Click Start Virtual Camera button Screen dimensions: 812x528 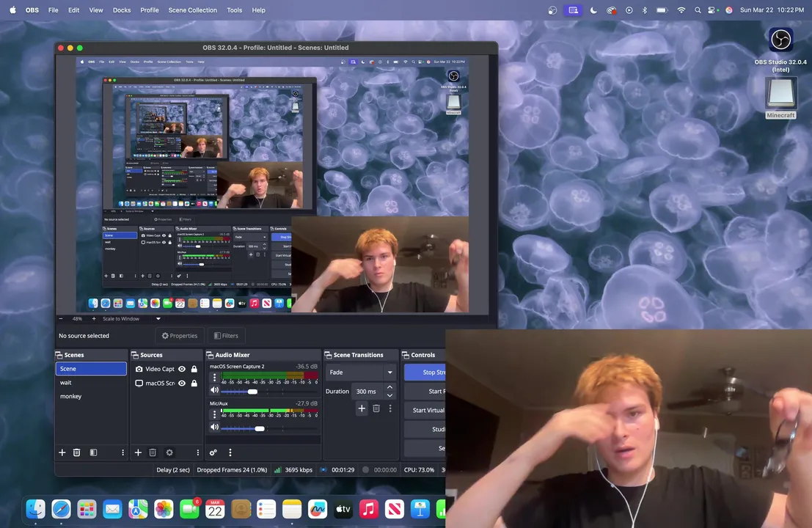tap(425, 410)
